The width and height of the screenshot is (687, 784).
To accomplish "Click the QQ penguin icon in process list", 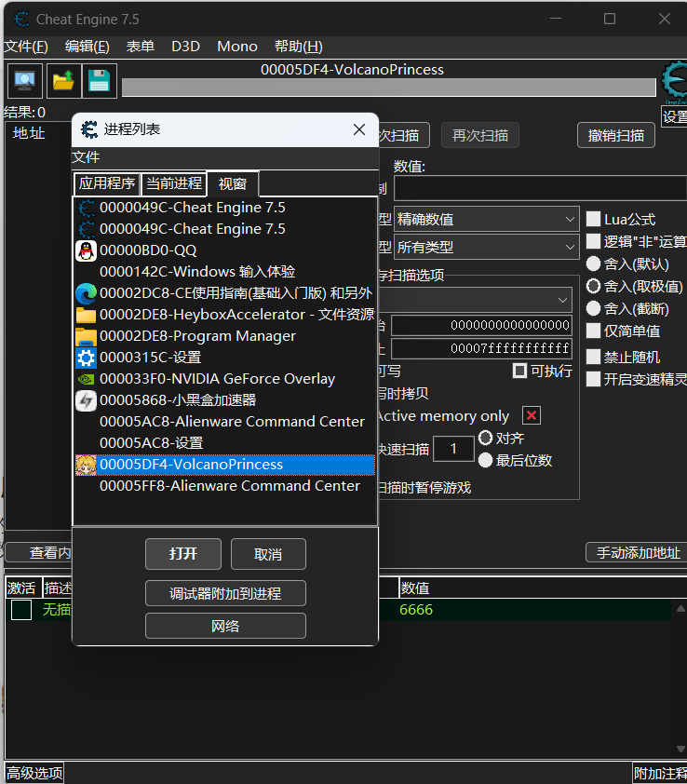I will pos(86,250).
